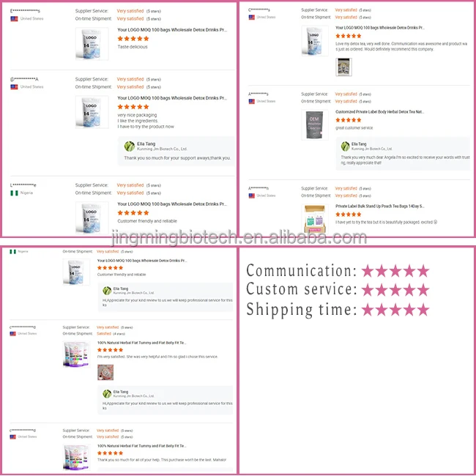Select the pink stars next to Communication
476x476 pixels.
[395, 271]
